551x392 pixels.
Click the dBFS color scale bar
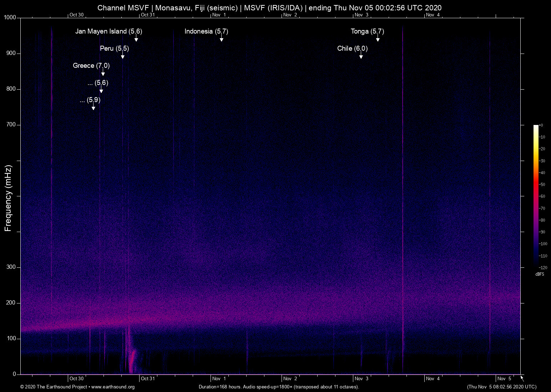[536, 196]
